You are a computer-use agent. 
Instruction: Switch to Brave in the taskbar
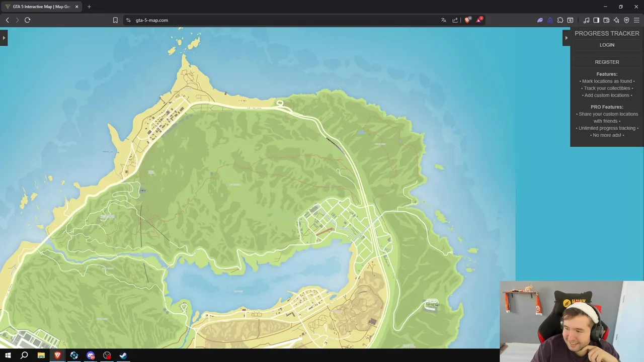point(57,355)
